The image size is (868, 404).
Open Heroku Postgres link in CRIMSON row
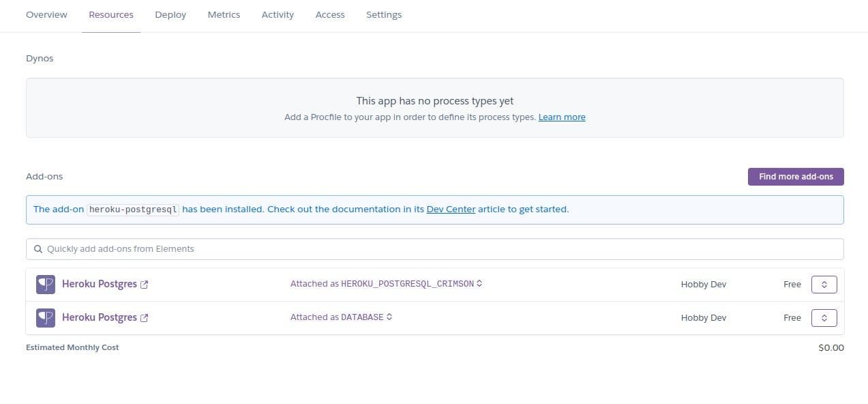click(100, 284)
